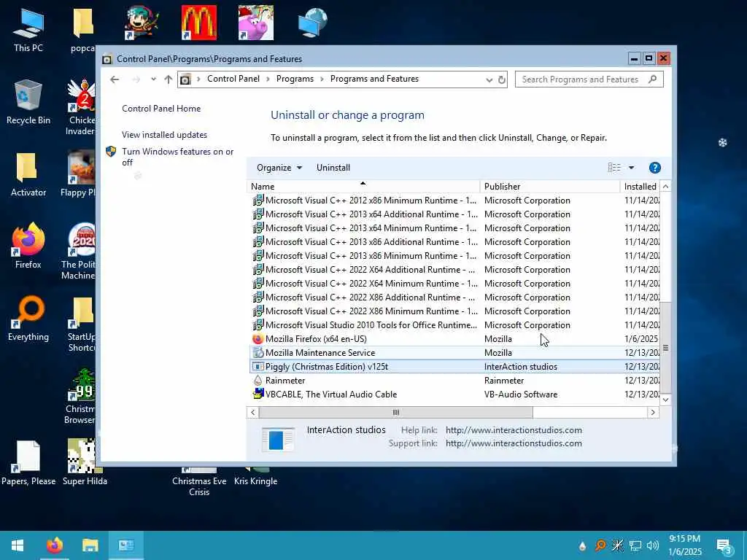The image size is (747, 560).
Task: Select the Rainmeter program row
Action: tap(455, 381)
